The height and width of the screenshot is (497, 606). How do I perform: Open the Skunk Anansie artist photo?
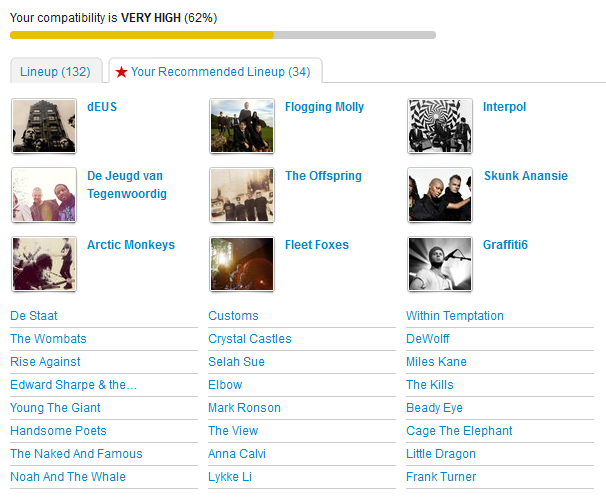tap(440, 195)
